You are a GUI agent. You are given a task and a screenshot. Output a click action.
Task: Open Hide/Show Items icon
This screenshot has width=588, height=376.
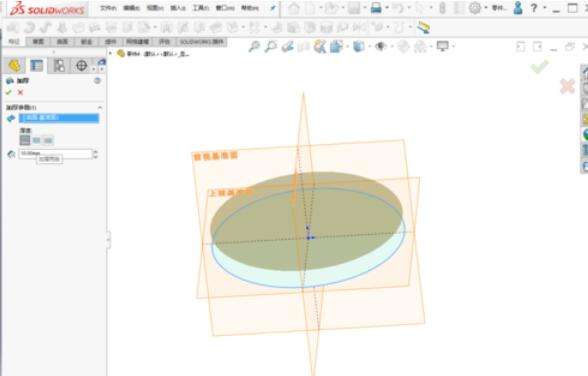[x=381, y=46]
